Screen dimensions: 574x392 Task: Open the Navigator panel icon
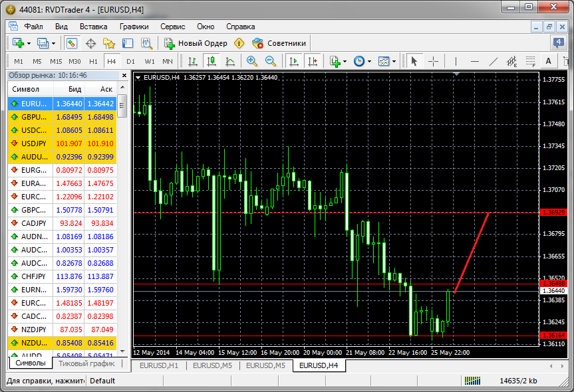pyautogui.click(x=109, y=43)
